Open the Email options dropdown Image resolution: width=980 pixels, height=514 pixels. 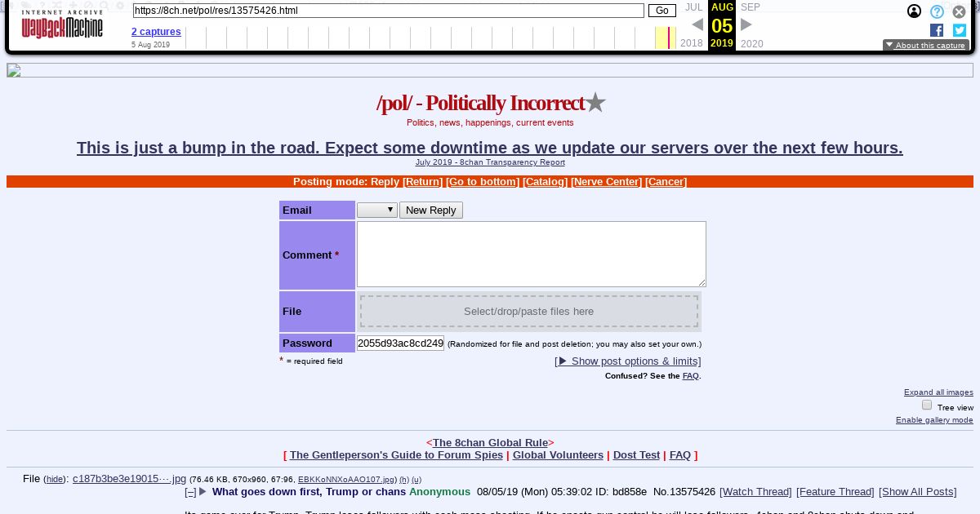[x=377, y=210]
